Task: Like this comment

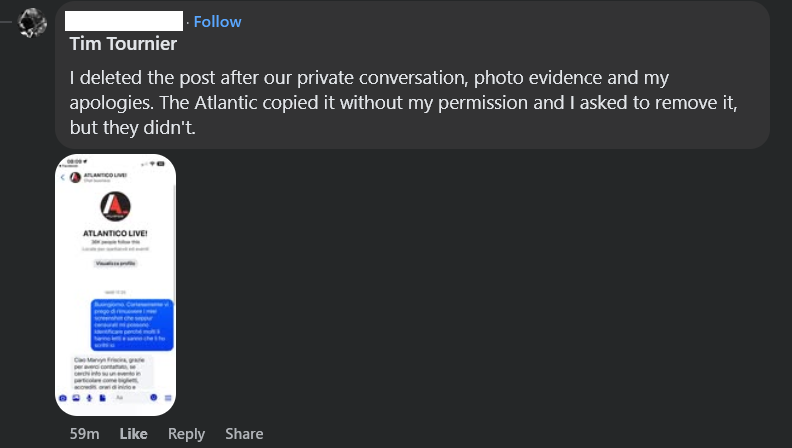Action: pos(133,433)
